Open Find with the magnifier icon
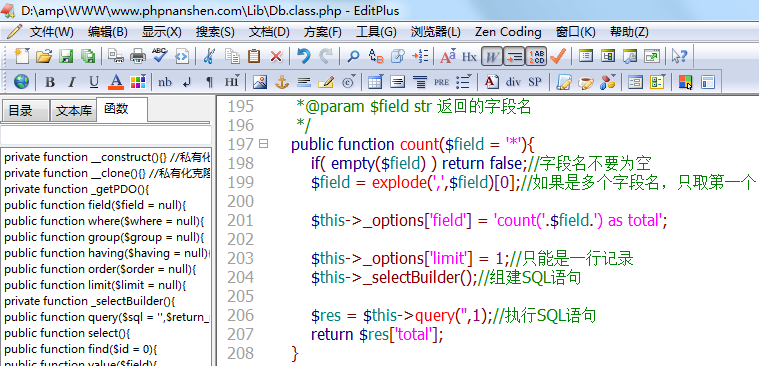Screen dimensions: 759x366 (353, 56)
